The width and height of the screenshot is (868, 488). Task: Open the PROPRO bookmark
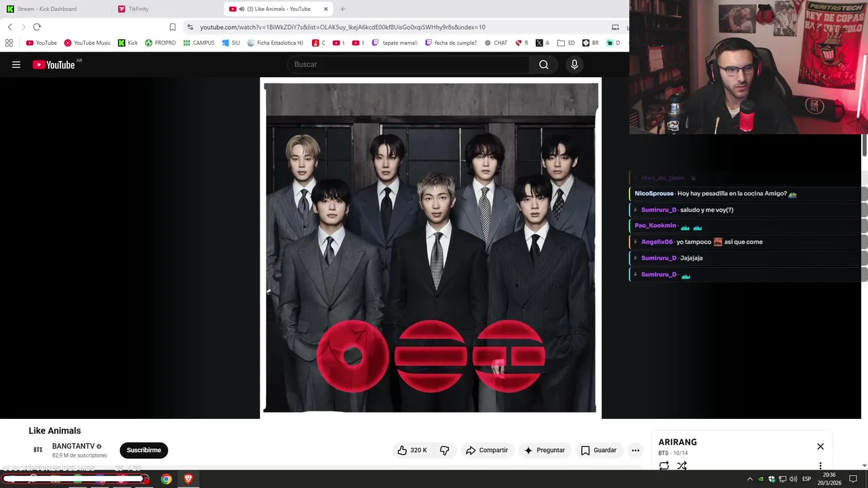(x=160, y=43)
